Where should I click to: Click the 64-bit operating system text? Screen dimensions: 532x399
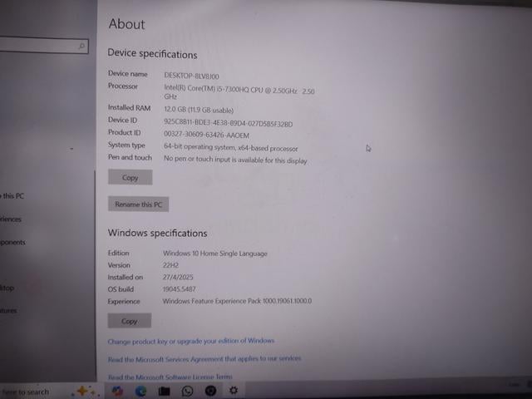(231, 148)
